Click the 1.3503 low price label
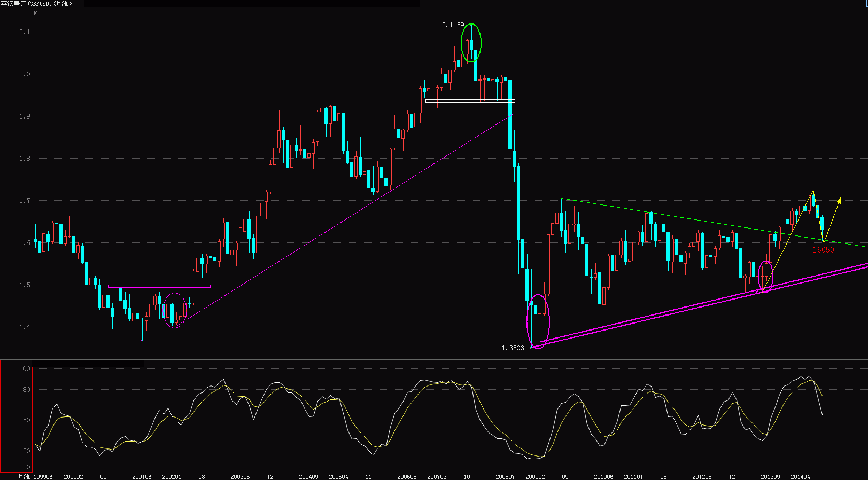Screen dimensions: 868x480 (513, 348)
